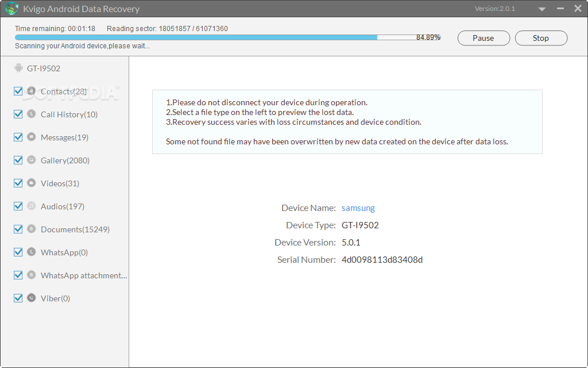Image resolution: width=588 pixels, height=368 pixels.
Task: Open the title bar dropdown arrow menu
Action: coord(542,9)
